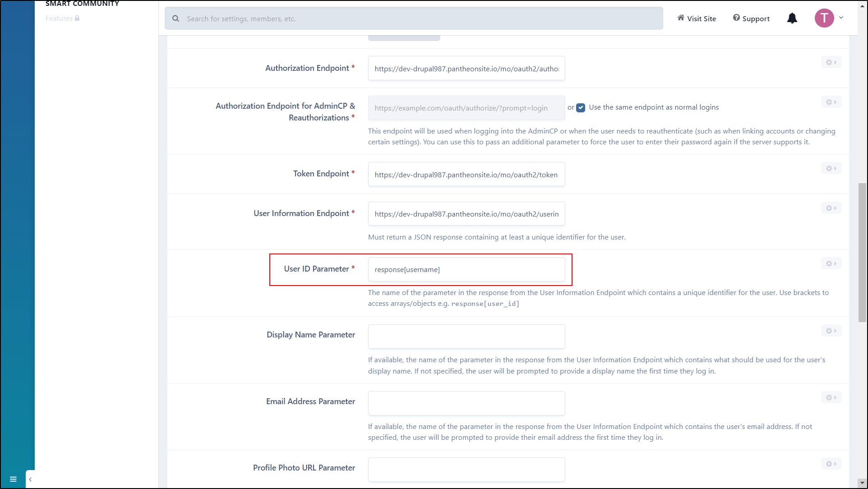The width and height of the screenshot is (868, 489).
Task: Open the notification bell
Action: click(792, 18)
